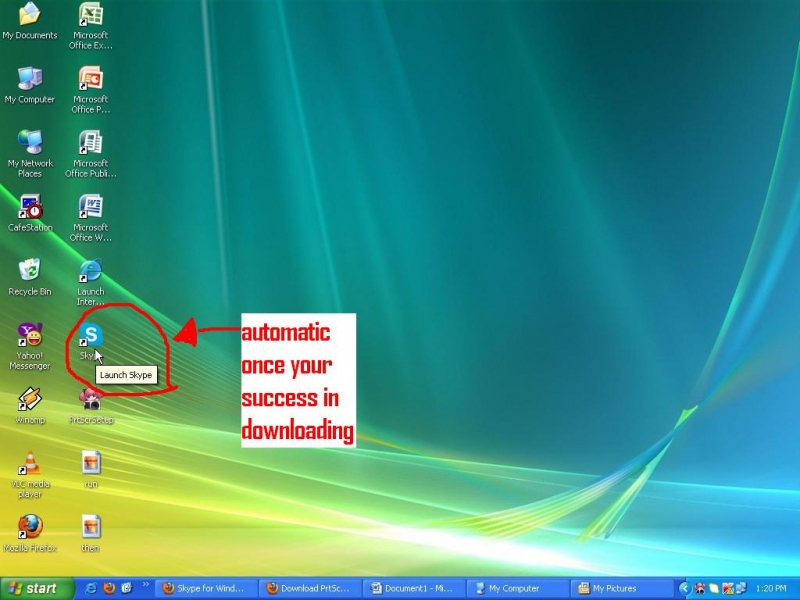Expand the Quick Launch overflow chevron
Image resolution: width=800 pixels, height=600 pixels.
145,584
